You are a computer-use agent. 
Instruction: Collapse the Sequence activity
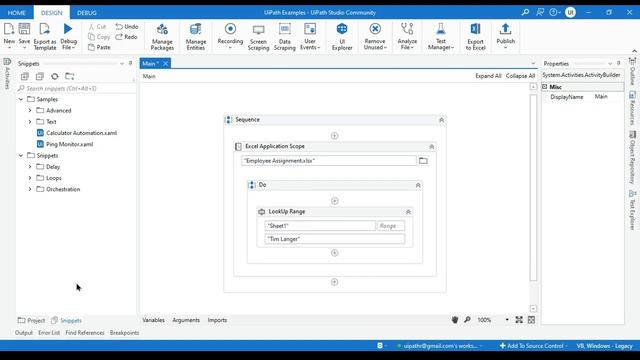pyautogui.click(x=441, y=120)
